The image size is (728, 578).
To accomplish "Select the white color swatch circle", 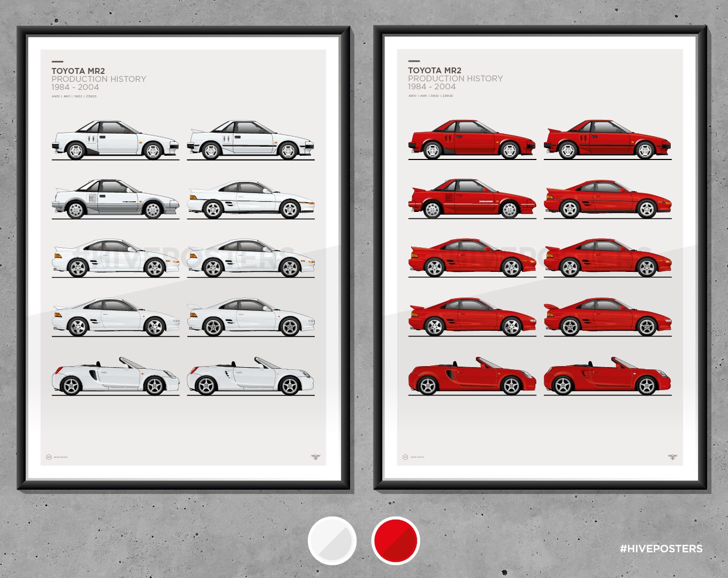I will pyautogui.click(x=332, y=541).
